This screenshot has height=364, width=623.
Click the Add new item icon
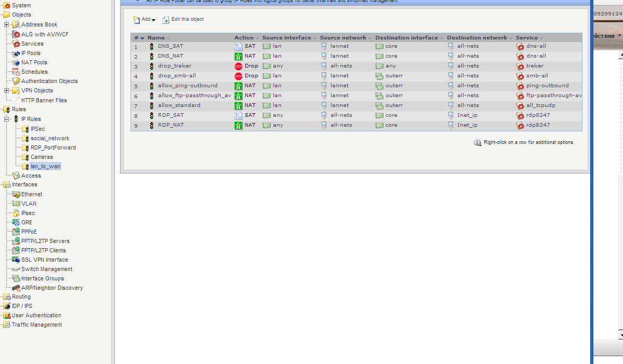tap(136, 19)
